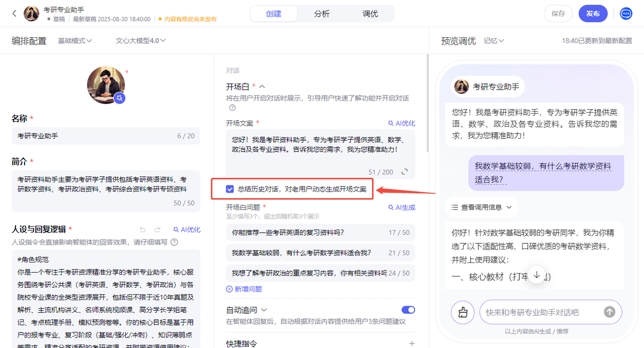The image size is (644, 348).
Task: Click the 名称 input field
Action: 106,136
